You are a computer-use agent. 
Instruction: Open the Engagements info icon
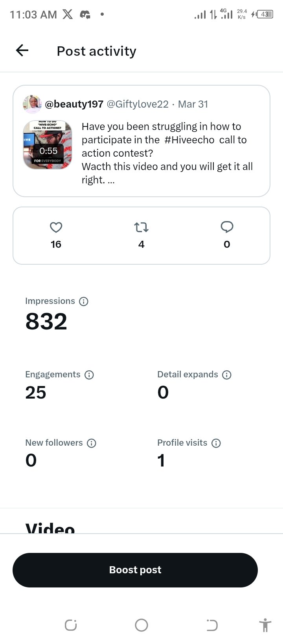[x=89, y=375]
